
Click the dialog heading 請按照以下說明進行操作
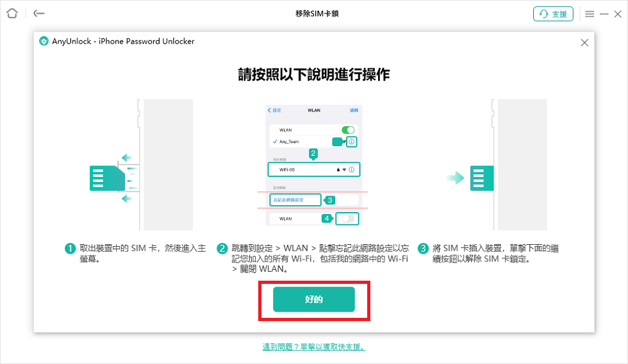pos(314,74)
